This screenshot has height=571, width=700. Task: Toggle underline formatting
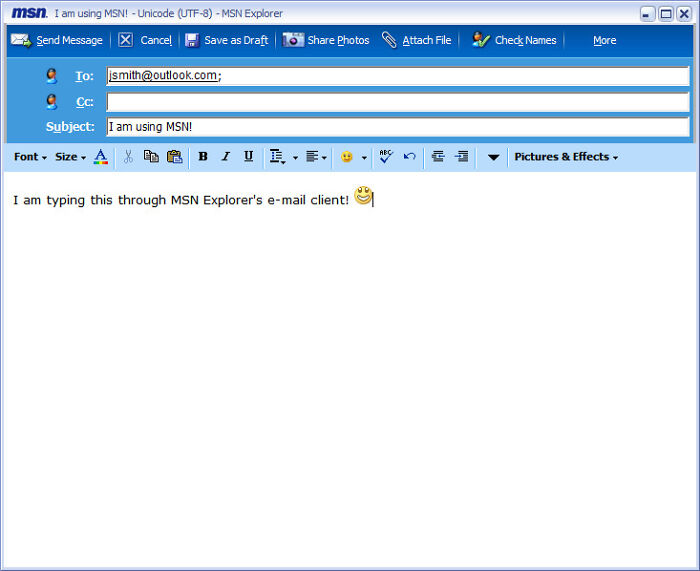[249, 156]
